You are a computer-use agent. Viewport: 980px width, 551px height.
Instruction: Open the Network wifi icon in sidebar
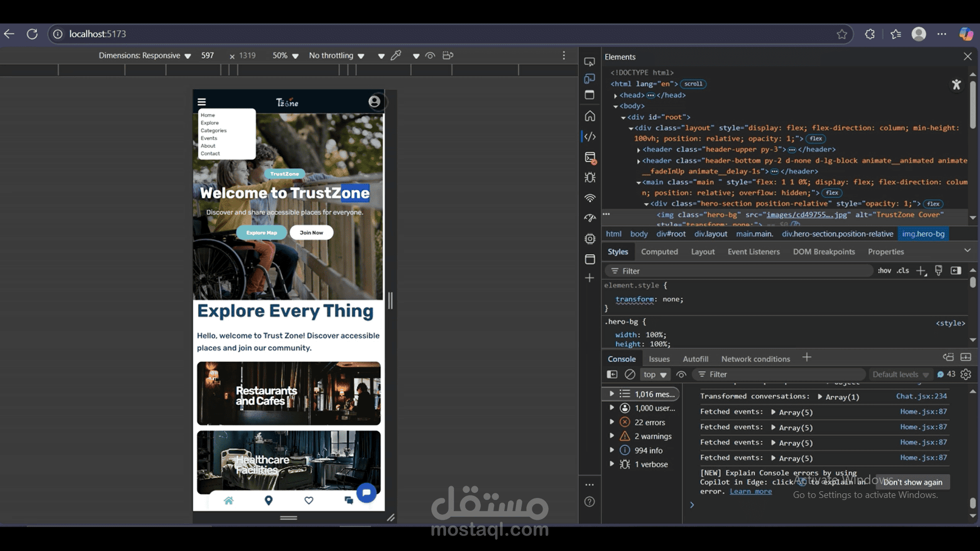click(x=590, y=198)
